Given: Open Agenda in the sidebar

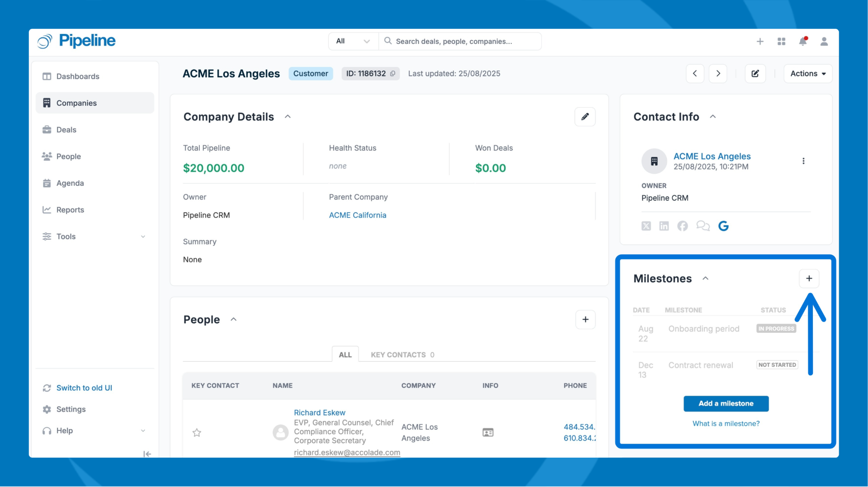Looking at the screenshot, I should (x=94, y=183).
